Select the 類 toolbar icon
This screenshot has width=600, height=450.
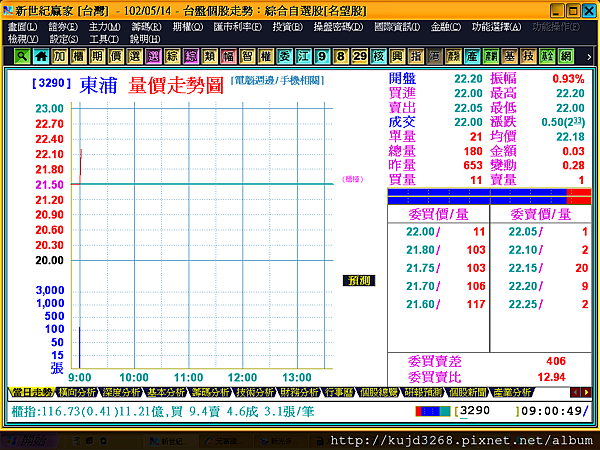point(210,56)
